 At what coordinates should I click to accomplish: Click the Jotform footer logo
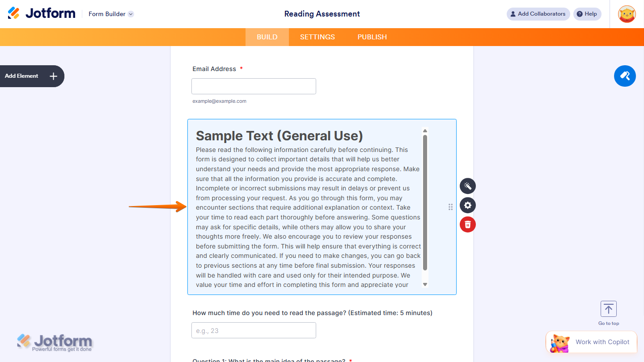point(54,342)
